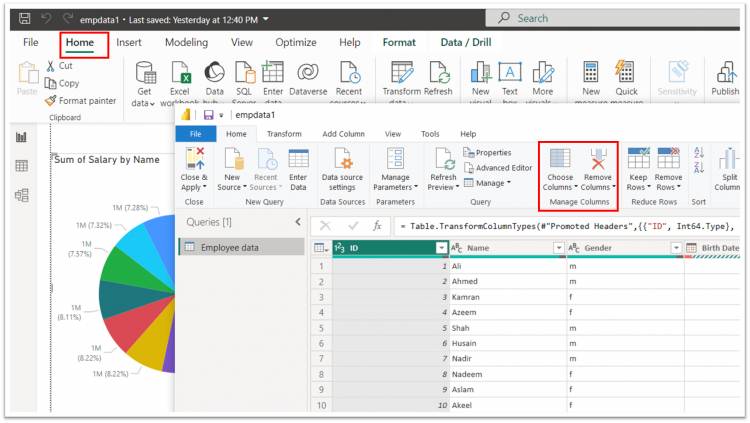Click Enter Data in Query Editor
This screenshot has height=423, width=750.
pyautogui.click(x=298, y=168)
